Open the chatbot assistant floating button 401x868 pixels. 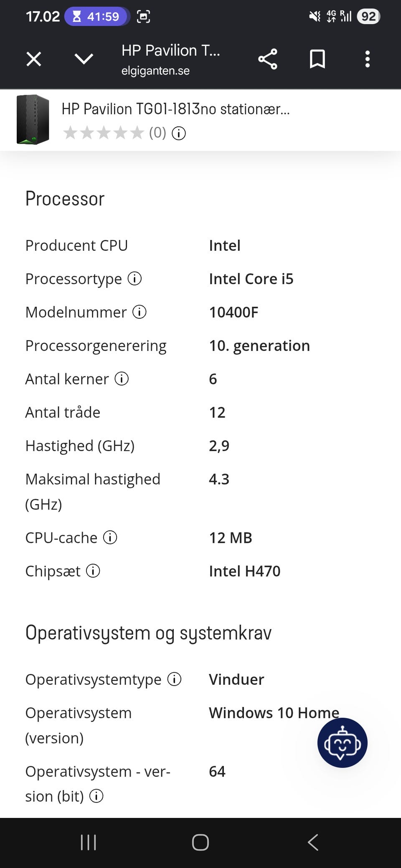click(x=343, y=743)
